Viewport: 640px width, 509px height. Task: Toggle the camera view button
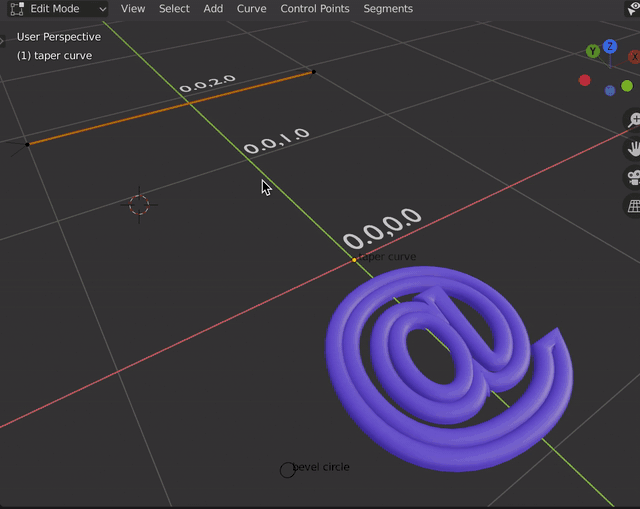coord(633,178)
